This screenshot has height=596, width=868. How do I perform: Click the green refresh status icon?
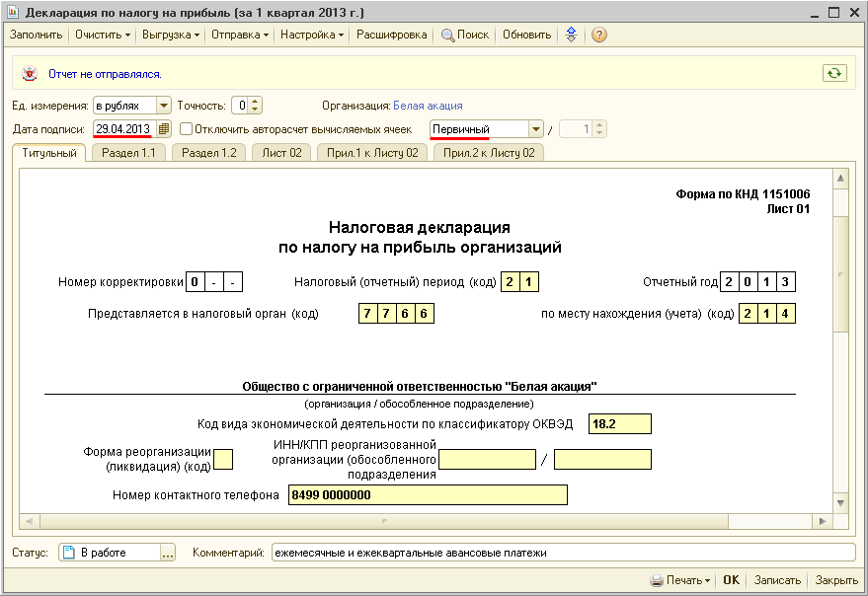pyautogui.click(x=834, y=73)
